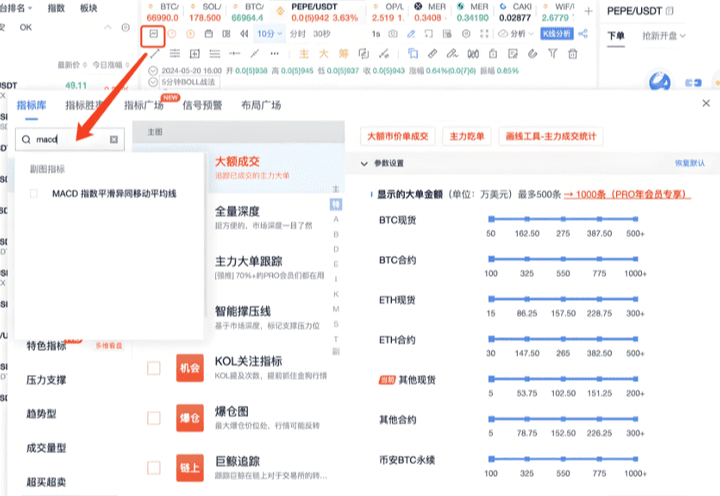
Task: Open the 10分 timeframe dropdown
Action: 269,34
